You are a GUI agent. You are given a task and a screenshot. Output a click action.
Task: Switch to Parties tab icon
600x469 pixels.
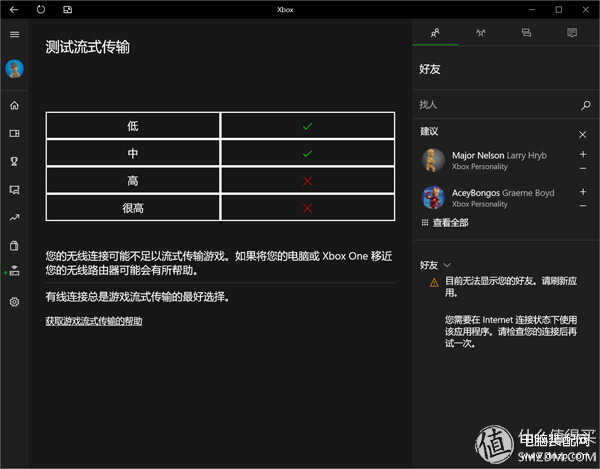[x=481, y=33]
